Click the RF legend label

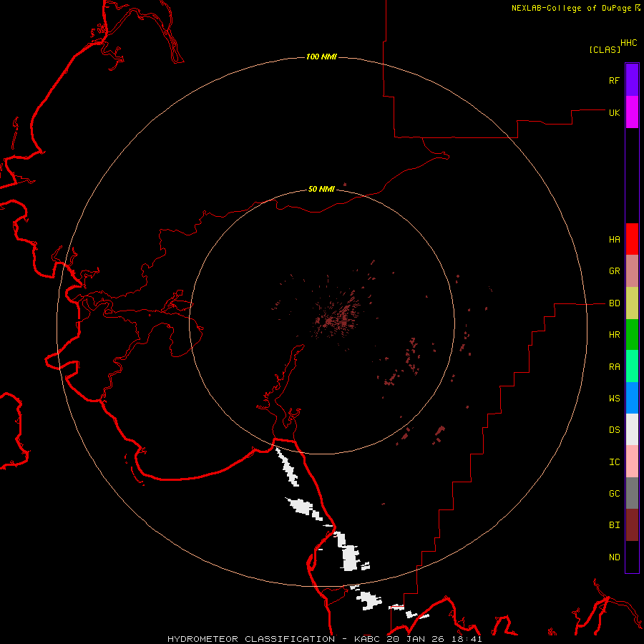[x=614, y=80]
